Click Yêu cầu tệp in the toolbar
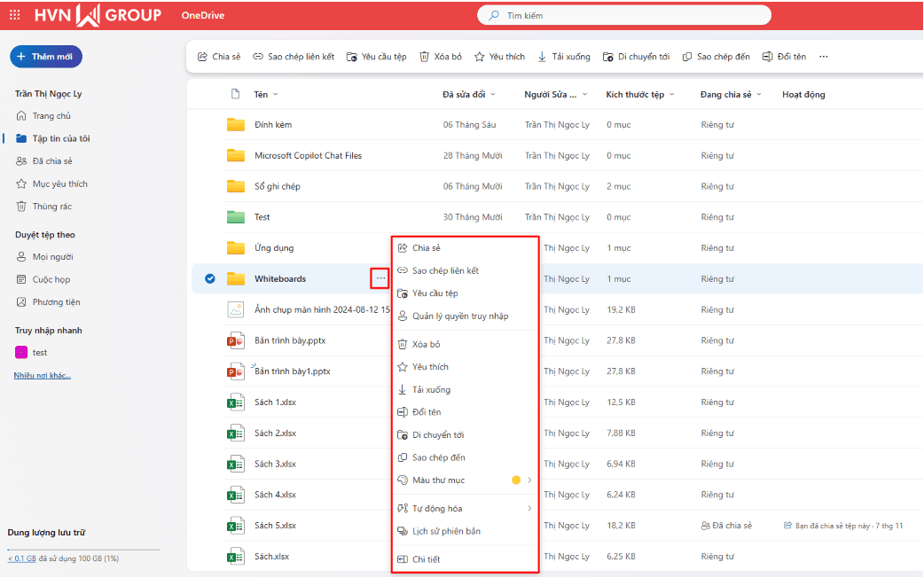 [377, 57]
